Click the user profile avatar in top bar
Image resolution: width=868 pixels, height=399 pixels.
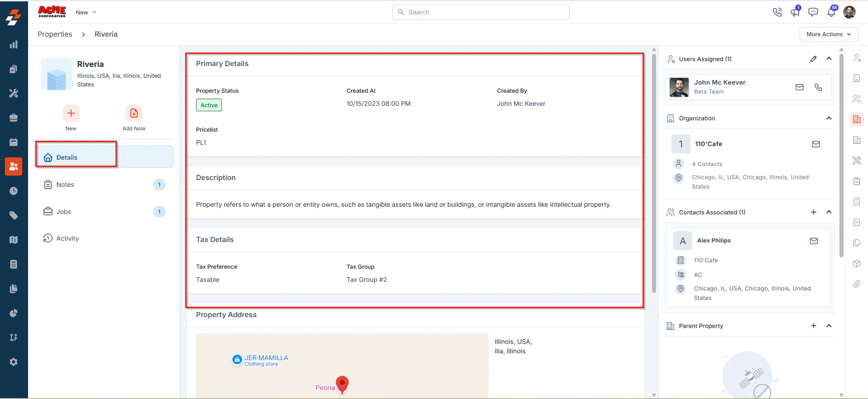coord(849,12)
